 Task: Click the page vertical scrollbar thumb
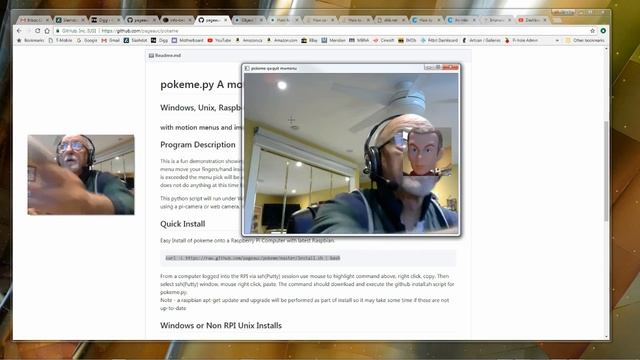(606, 171)
